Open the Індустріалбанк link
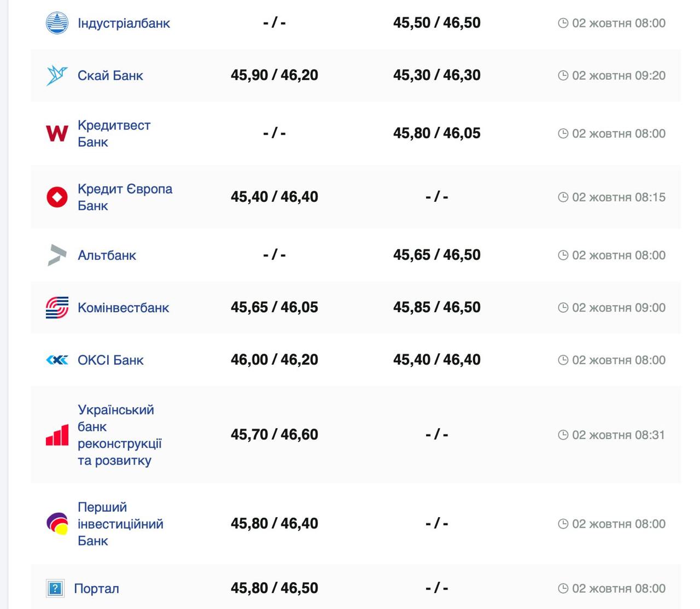 124,23
